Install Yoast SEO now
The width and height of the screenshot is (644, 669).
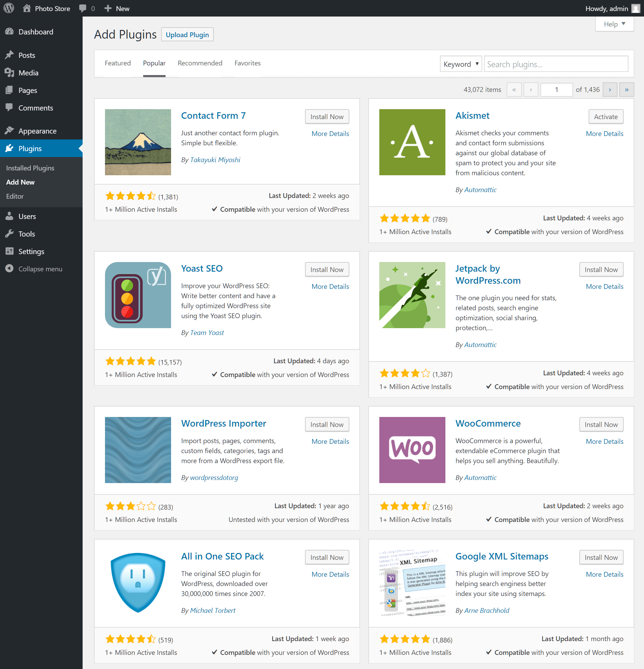327,270
